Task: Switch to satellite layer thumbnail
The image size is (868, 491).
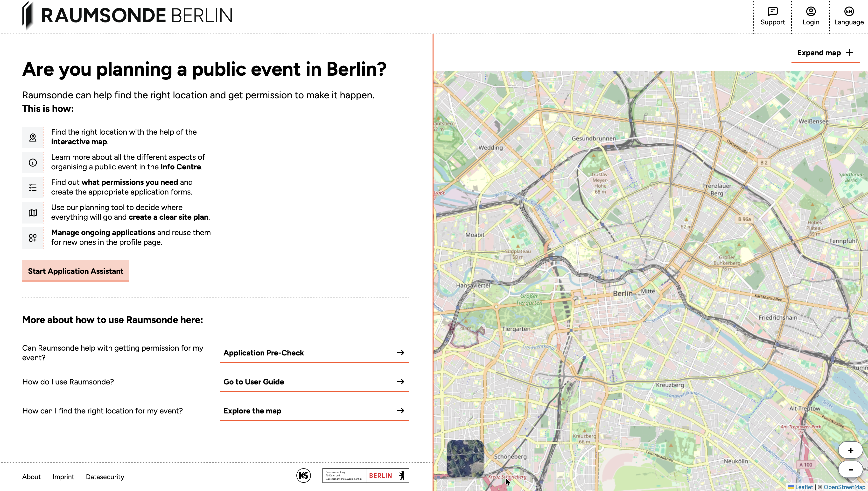Action: (x=465, y=458)
